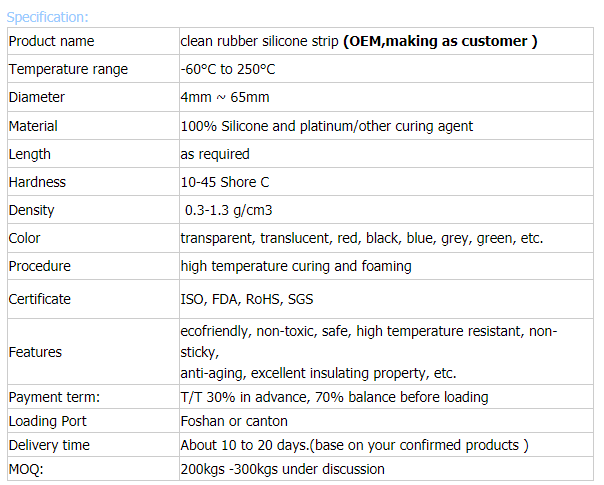Select the 'Material' label cell
Screen dimensions: 604x485
(93, 126)
